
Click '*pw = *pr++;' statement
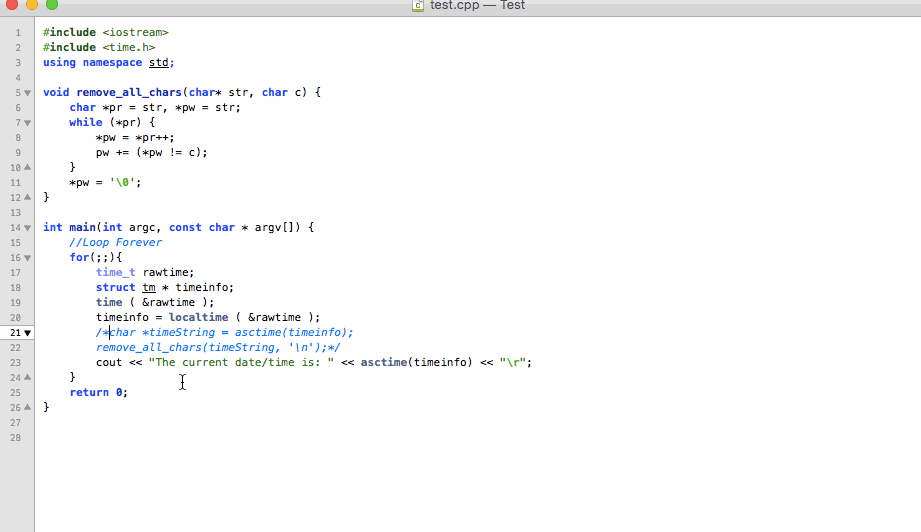tap(135, 137)
